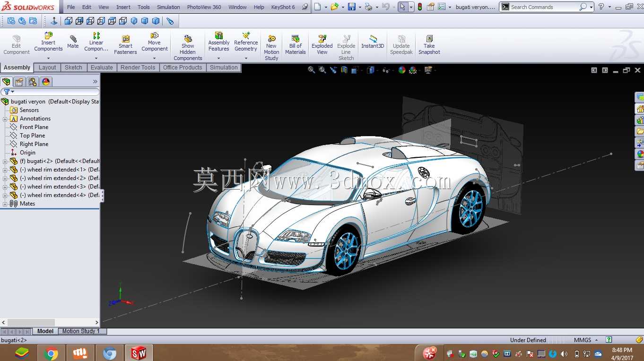The image size is (644, 361).
Task: Click the Zoom to Area icon
Action: pos(322,70)
